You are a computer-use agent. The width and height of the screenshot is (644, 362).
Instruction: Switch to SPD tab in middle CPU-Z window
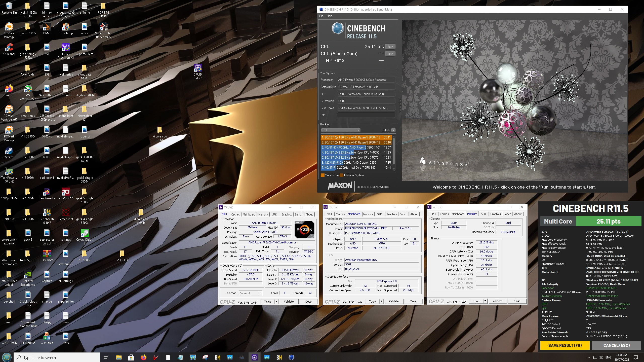(380, 214)
